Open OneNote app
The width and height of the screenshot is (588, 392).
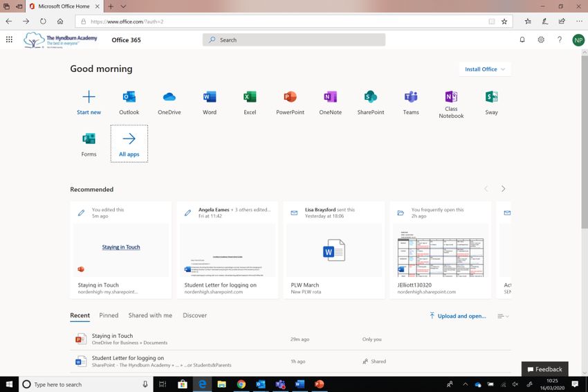click(x=331, y=103)
